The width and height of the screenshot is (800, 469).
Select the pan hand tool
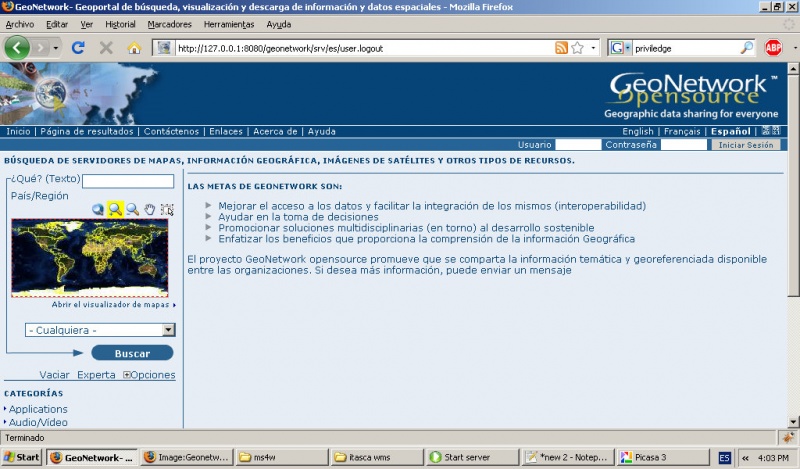[150, 209]
